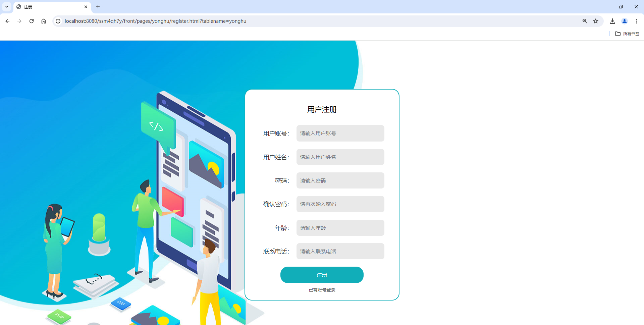Screen dimensions: 644x325
Task: Open the browser home page
Action: (x=44, y=21)
